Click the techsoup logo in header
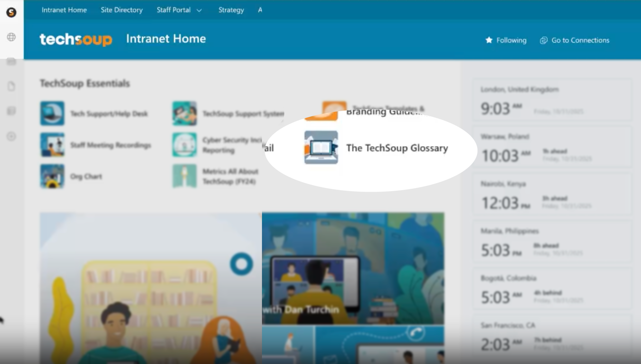The image size is (641, 364). (x=76, y=39)
